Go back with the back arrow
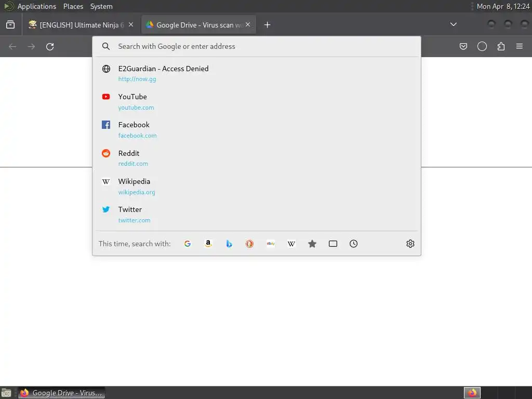Image resolution: width=532 pixels, height=399 pixels. (x=12, y=46)
